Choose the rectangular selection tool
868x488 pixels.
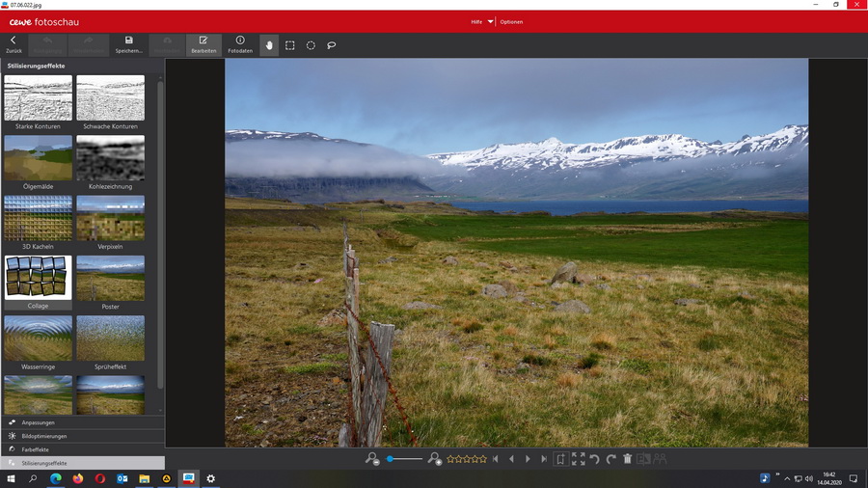(289, 45)
